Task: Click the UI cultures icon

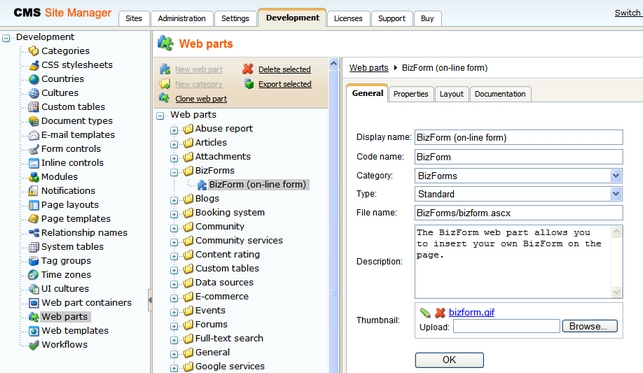Action: (34, 289)
